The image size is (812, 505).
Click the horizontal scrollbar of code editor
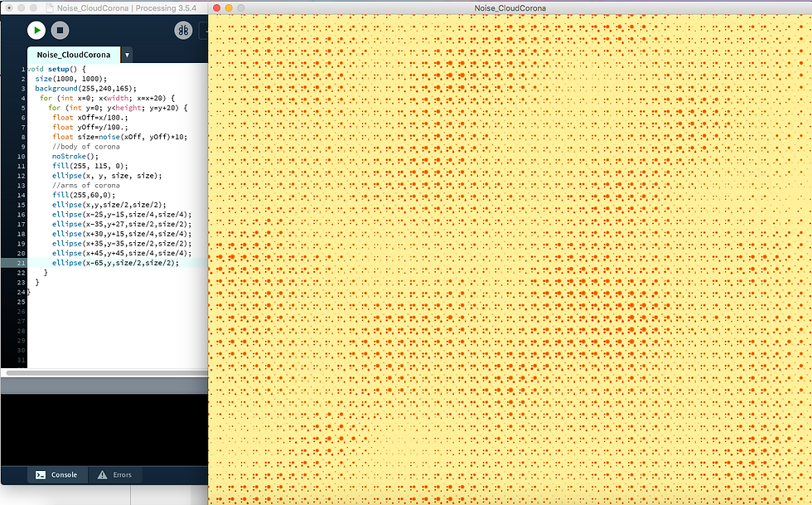(107, 373)
